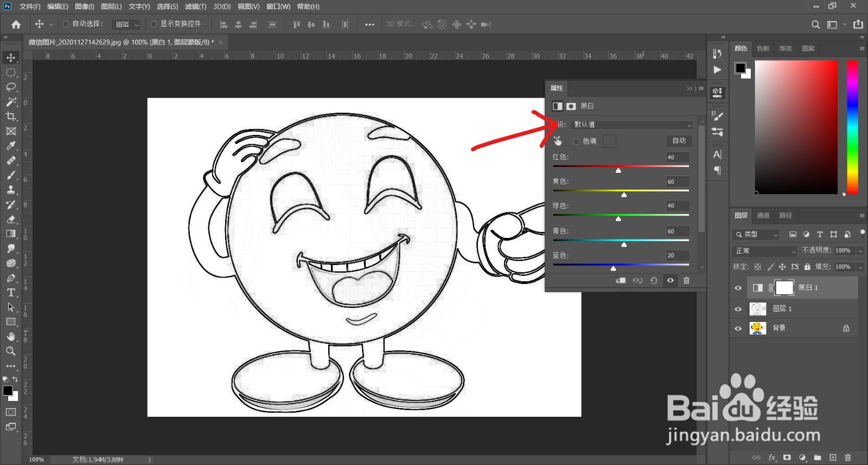
Task: Enable the 色调 tint checkbox
Action: coord(576,141)
